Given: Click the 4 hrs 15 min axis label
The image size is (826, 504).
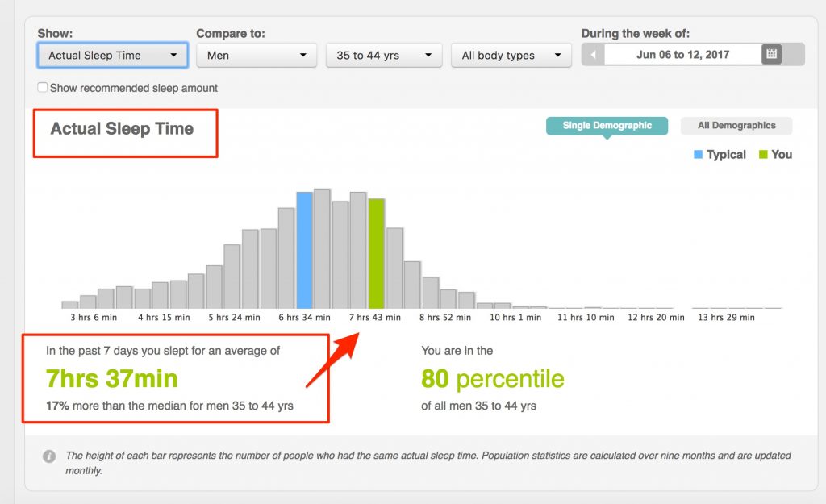Looking at the screenshot, I should [x=164, y=318].
